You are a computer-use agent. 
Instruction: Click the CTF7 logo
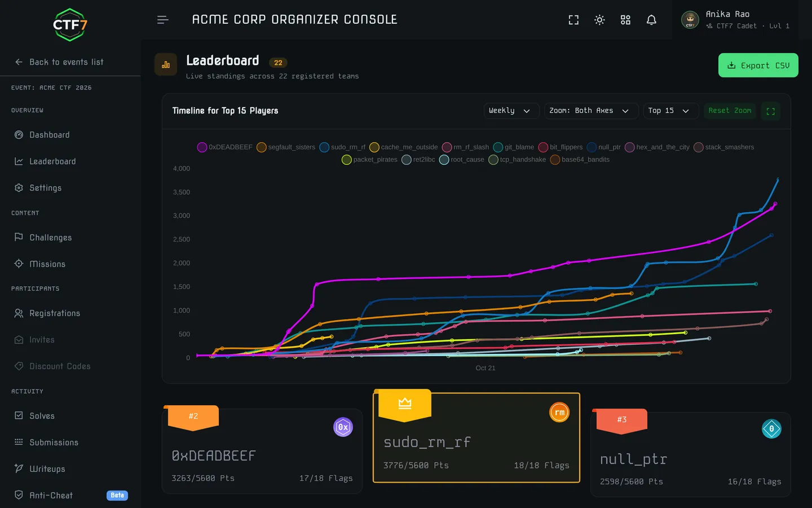point(70,25)
